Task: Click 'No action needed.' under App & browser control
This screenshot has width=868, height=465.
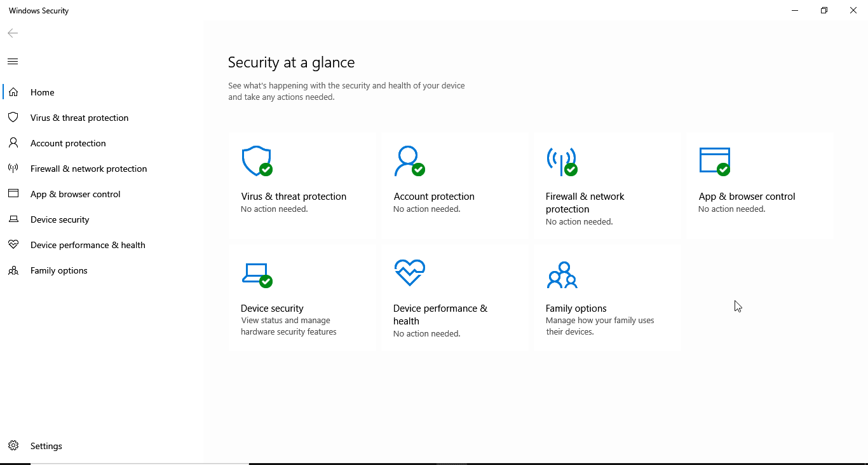Action: pos(732,209)
